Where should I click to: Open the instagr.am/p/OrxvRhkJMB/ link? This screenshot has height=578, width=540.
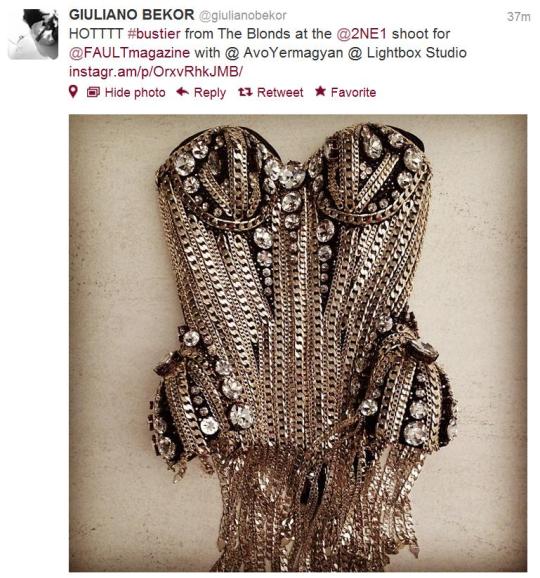coord(156,72)
